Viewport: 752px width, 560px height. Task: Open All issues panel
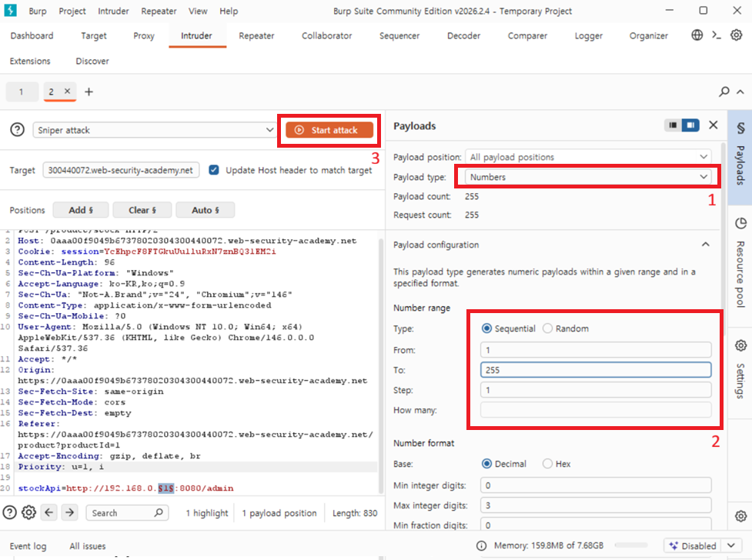point(88,545)
